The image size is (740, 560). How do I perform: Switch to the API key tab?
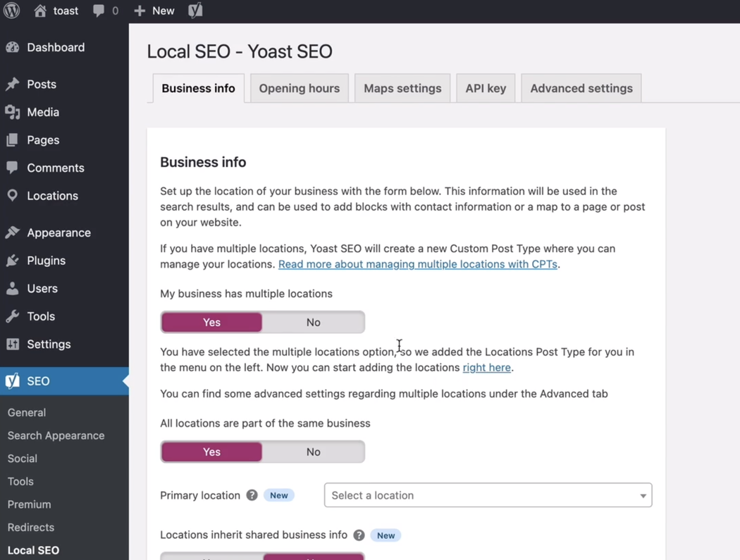486,88
